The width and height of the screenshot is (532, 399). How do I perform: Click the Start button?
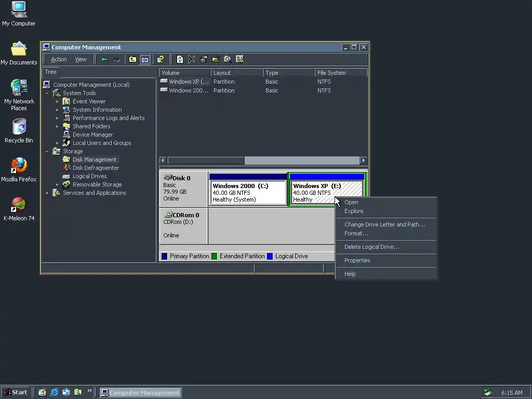(15, 393)
